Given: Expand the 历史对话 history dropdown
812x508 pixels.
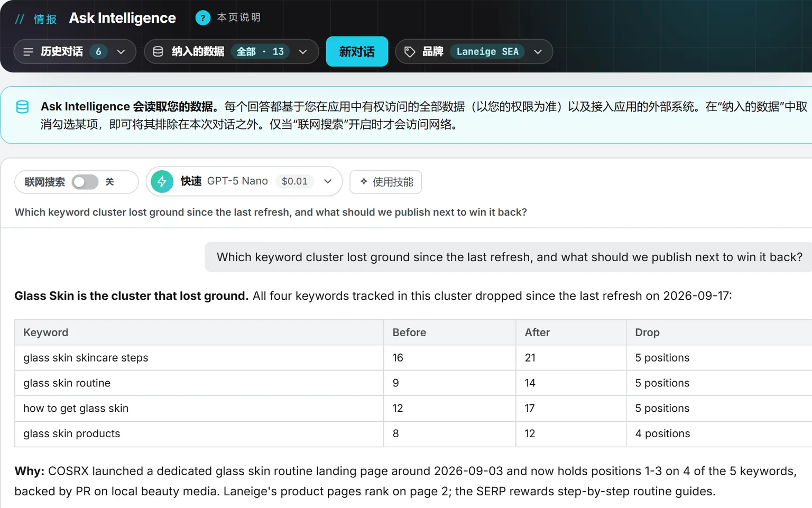Looking at the screenshot, I should (75, 52).
